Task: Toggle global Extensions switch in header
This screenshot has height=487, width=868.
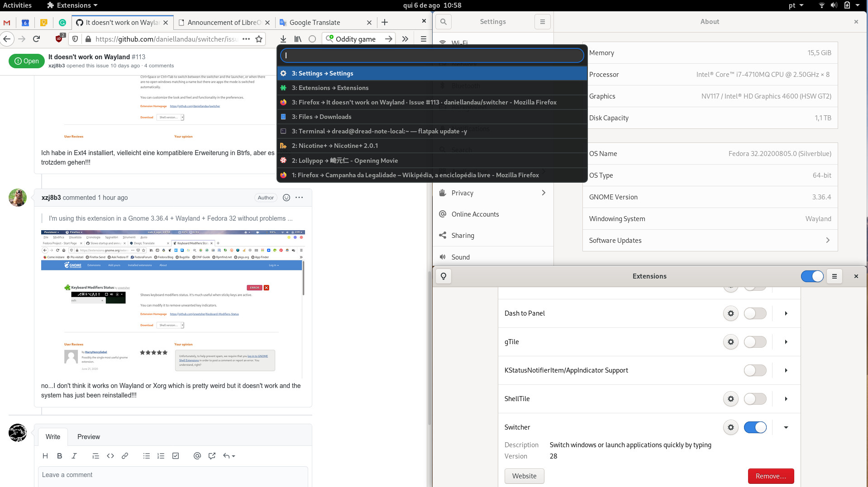Action: click(x=812, y=276)
